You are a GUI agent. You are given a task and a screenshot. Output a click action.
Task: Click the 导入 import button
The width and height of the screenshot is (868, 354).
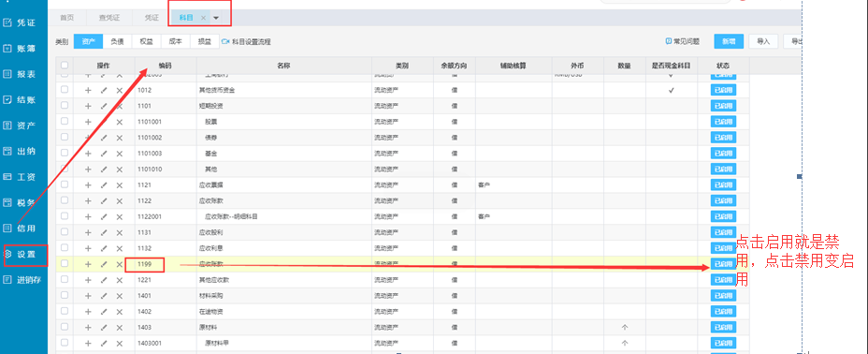[x=763, y=41]
